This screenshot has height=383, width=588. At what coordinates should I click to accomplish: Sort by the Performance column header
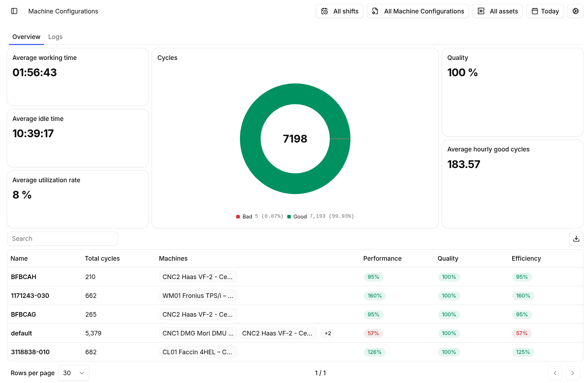tap(382, 259)
